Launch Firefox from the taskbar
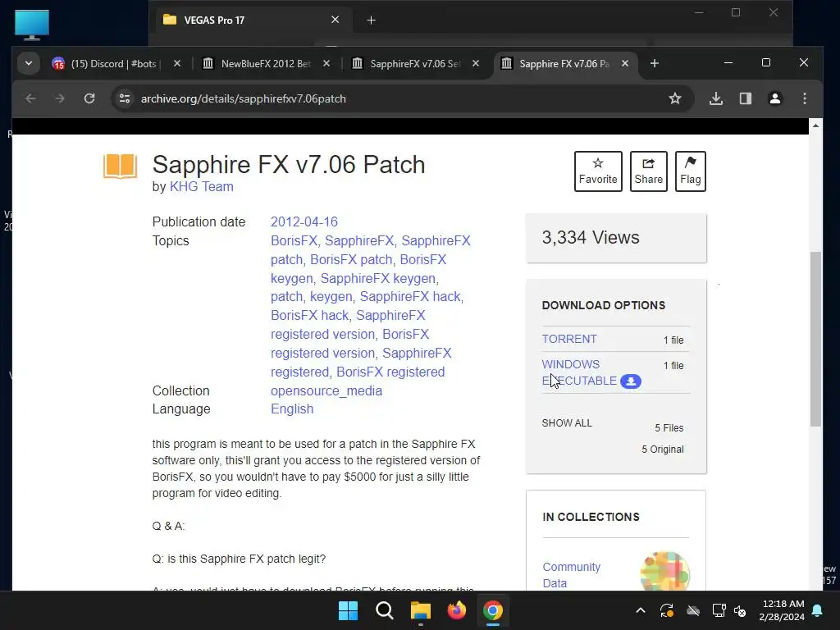 pos(456,610)
